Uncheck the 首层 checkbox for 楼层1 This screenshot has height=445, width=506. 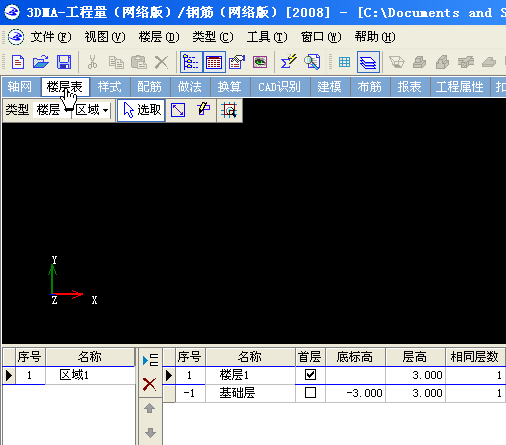(x=310, y=375)
